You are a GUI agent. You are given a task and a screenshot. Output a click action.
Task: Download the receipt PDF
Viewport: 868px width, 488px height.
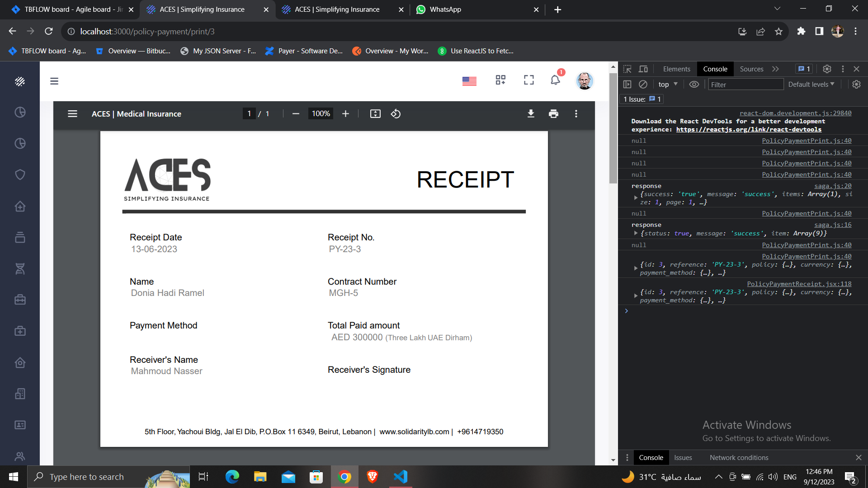pyautogui.click(x=531, y=114)
